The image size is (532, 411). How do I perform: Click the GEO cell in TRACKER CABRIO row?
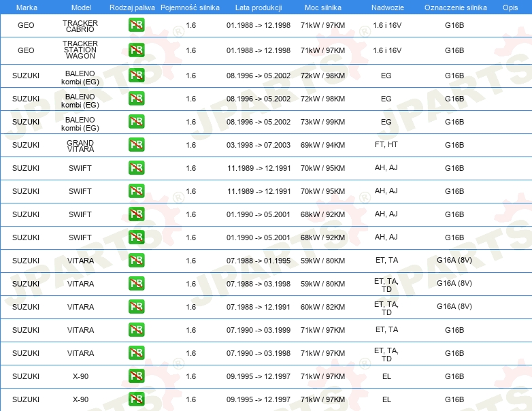26,25
